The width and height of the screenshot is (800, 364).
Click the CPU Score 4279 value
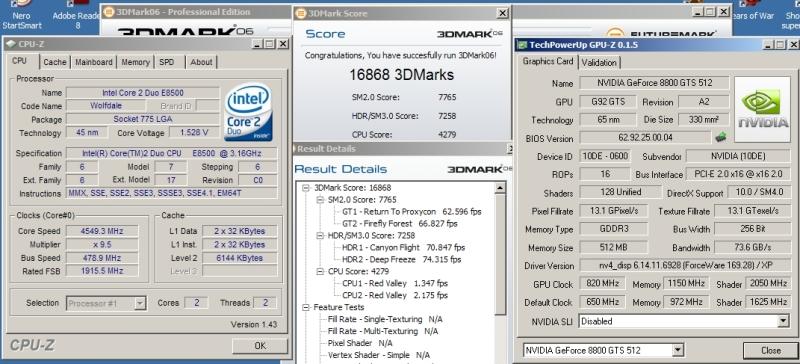click(447, 135)
